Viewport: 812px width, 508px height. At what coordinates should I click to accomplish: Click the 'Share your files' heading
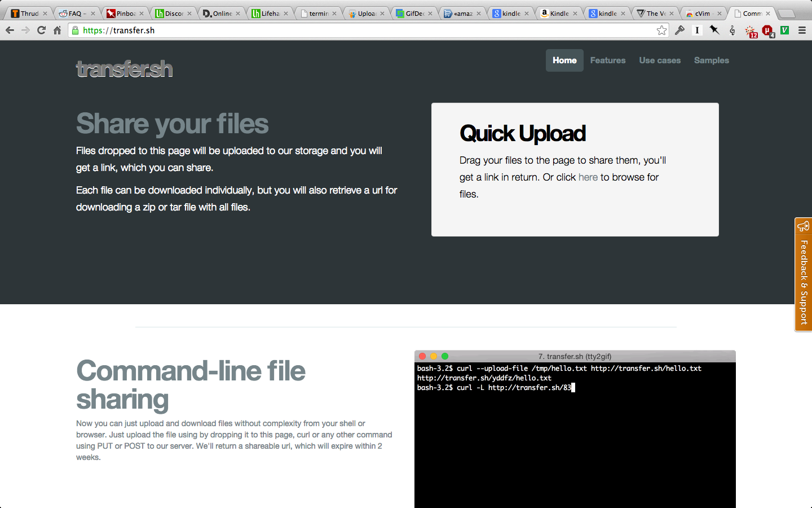tap(173, 124)
